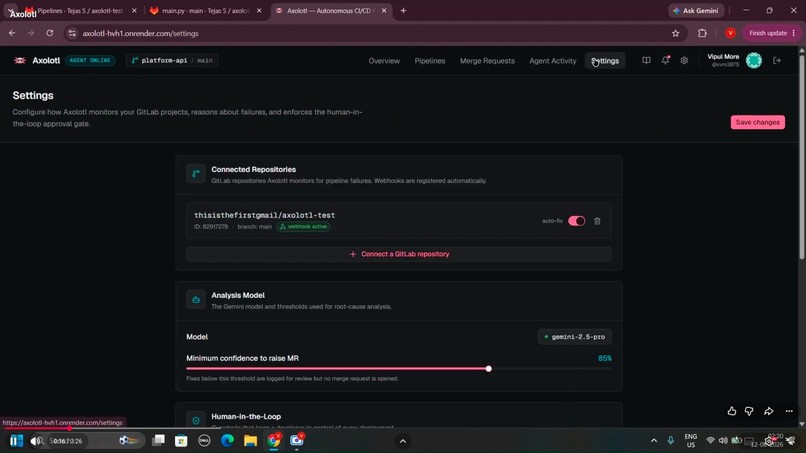Like the video with thumbs up

tap(731, 411)
